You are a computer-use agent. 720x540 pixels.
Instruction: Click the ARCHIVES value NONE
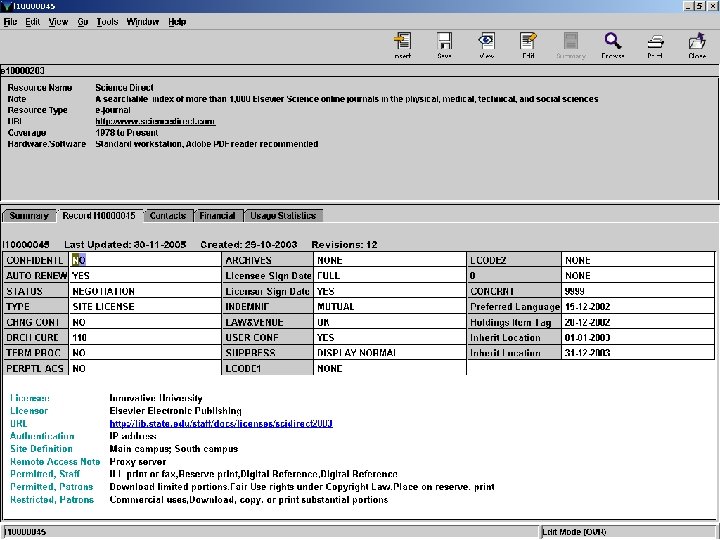click(x=390, y=260)
